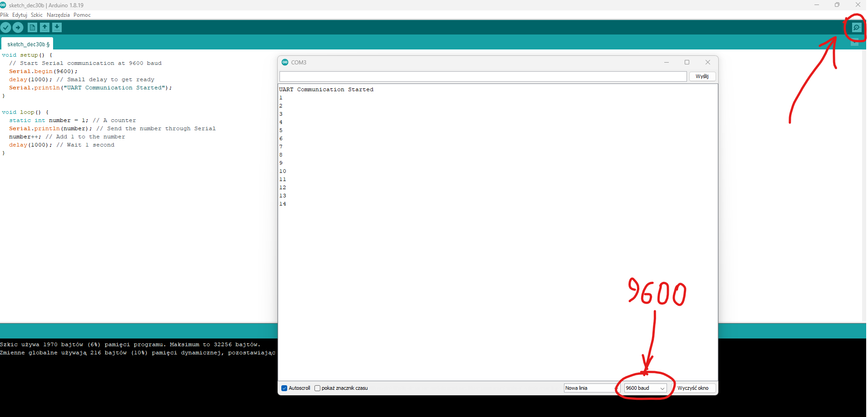Maximize the COM3 serial monitor window
The image size is (868, 417).
click(687, 62)
